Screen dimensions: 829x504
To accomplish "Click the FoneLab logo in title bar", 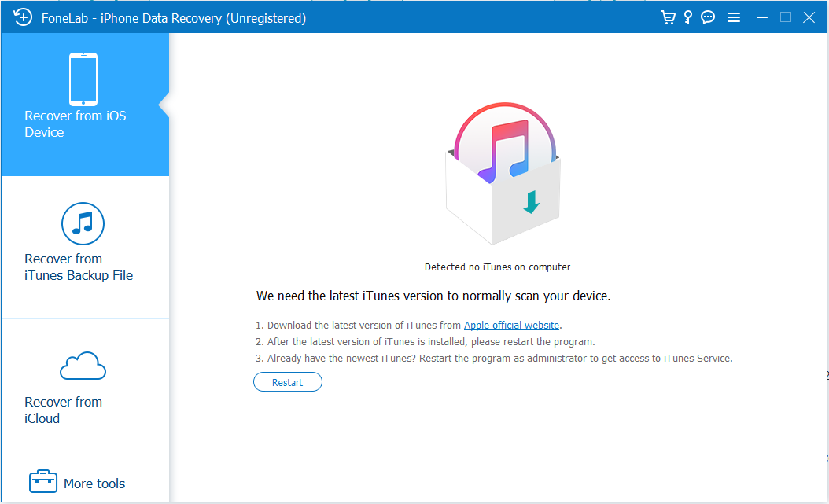I will [x=23, y=17].
